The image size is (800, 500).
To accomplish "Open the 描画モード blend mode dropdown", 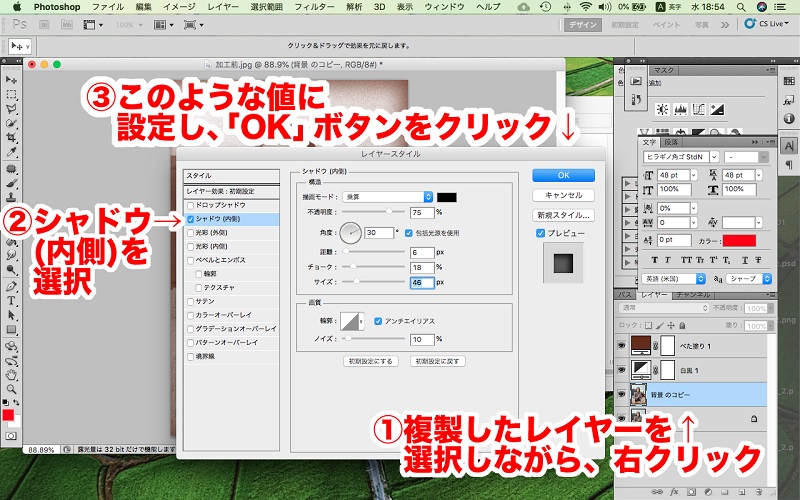I will [x=388, y=197].
